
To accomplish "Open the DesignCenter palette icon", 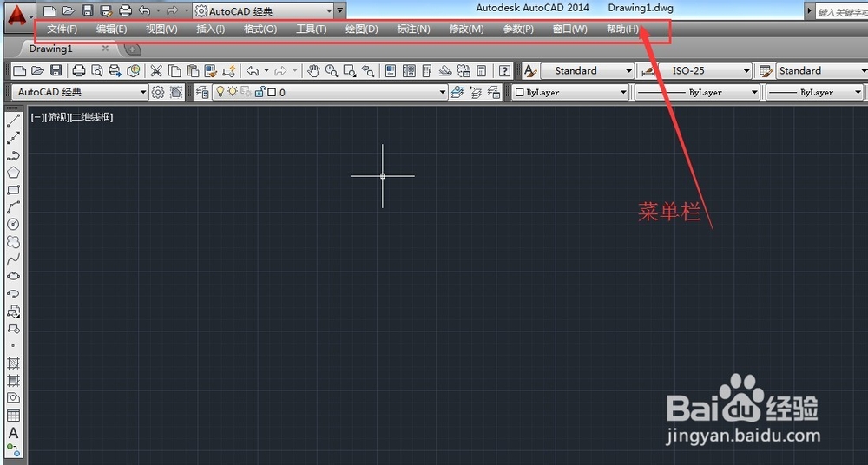I will 409,71.
